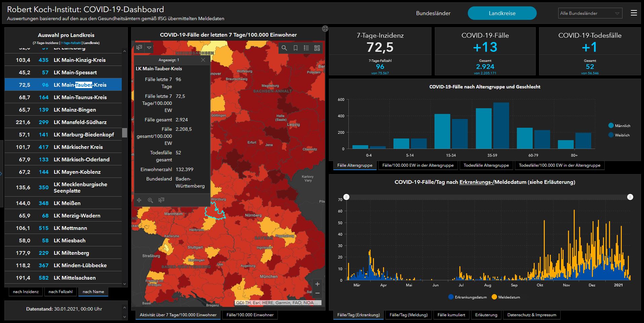Switch to the Todesfälle Altersgruppe tab

tap(486, 165)
